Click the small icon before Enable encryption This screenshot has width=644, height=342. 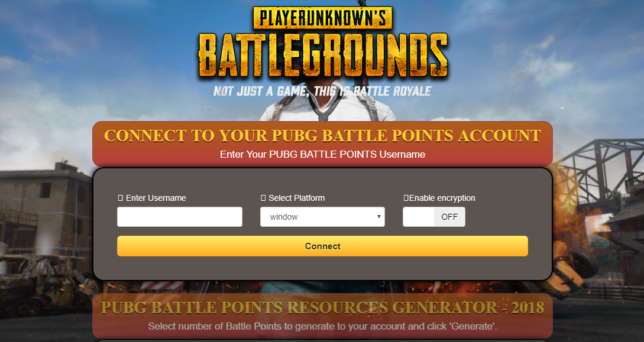click(406, 198)
